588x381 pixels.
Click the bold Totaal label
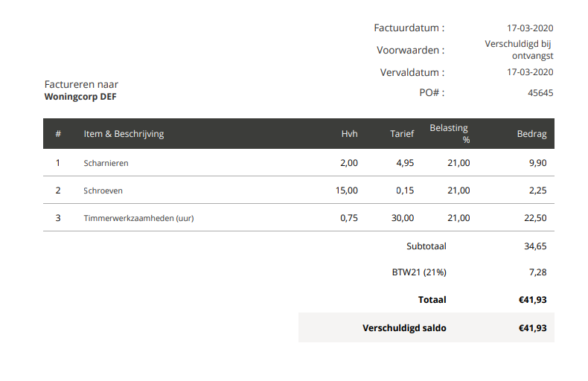(x=432, y=300)
